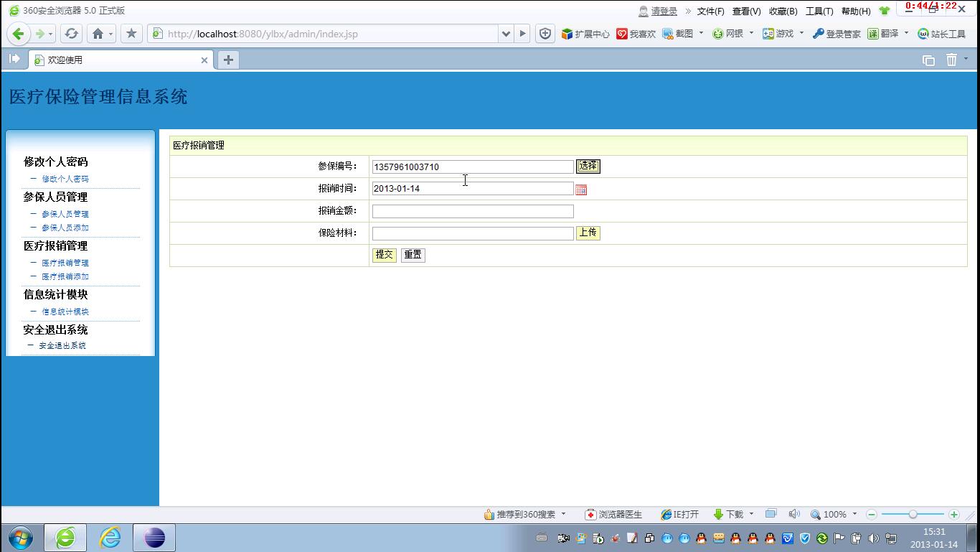Viewport: 980px width, 552px height.
Task: Close the 欢迎使用 tab
Action: click(x=204, y=60)
